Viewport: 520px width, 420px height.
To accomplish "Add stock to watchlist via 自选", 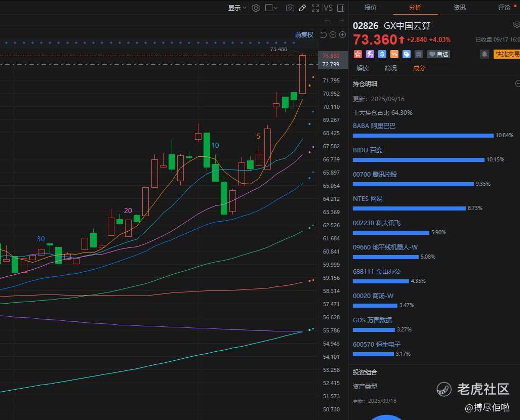I will (x=438, y=54).
